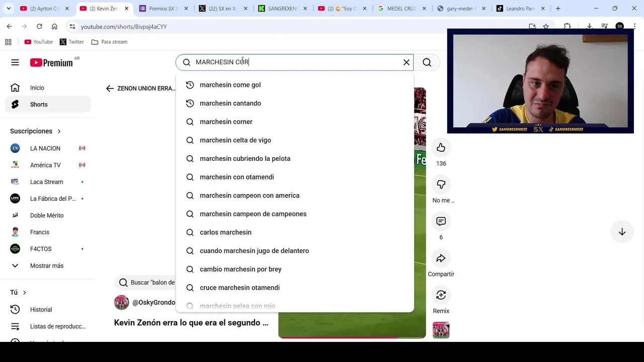This screenshot has width=644, height=362.
Task: Open the Remix option
Action: pos(441,295)
